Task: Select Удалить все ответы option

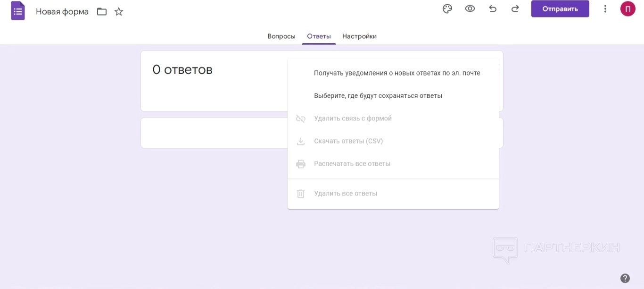Action: point(346,194)
